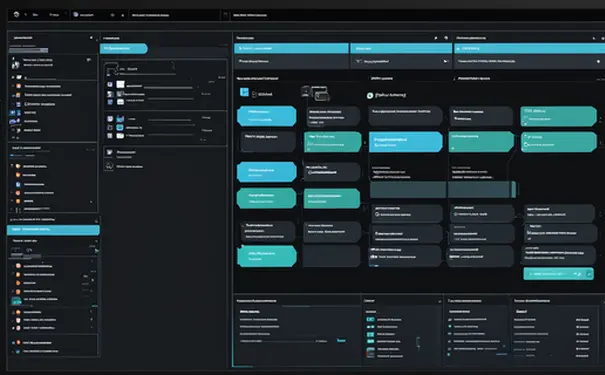
Task: Select the highlighted blue row in the left sidebar
Action: [53, 230]
